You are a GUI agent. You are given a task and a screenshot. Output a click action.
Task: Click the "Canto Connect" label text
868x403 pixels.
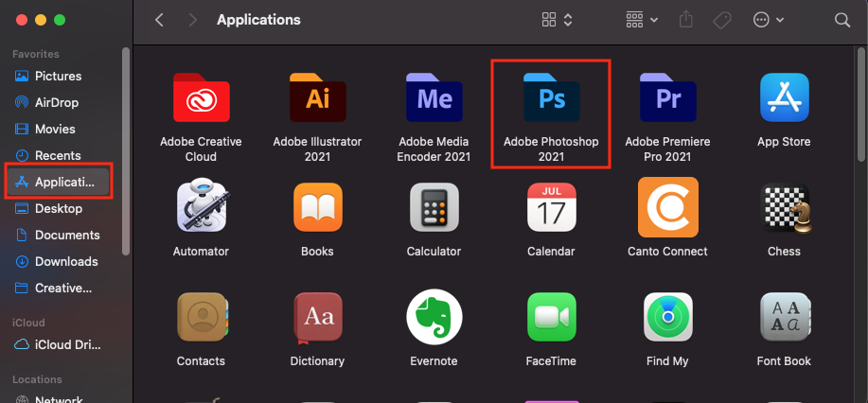tap(667, 252)
